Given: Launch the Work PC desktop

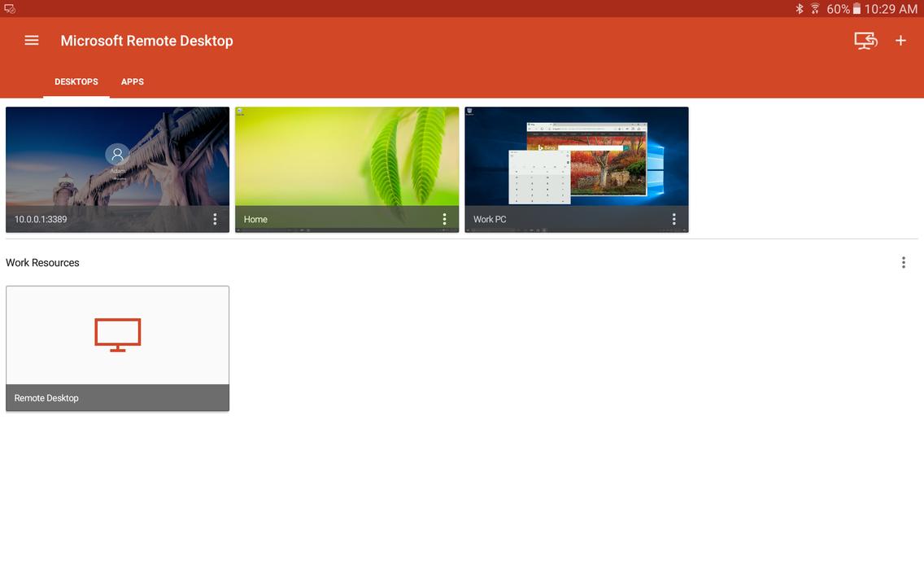Looking at the screenshot, I should [576, 159].
